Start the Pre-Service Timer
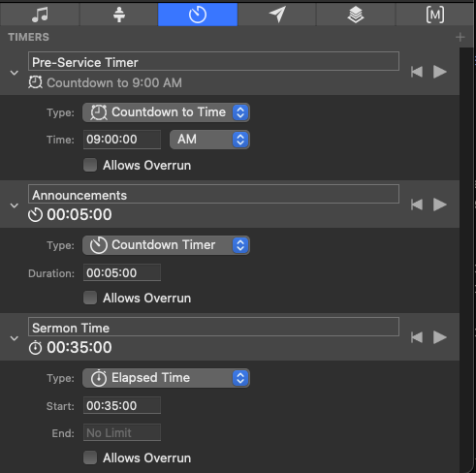 coord(440,72)
